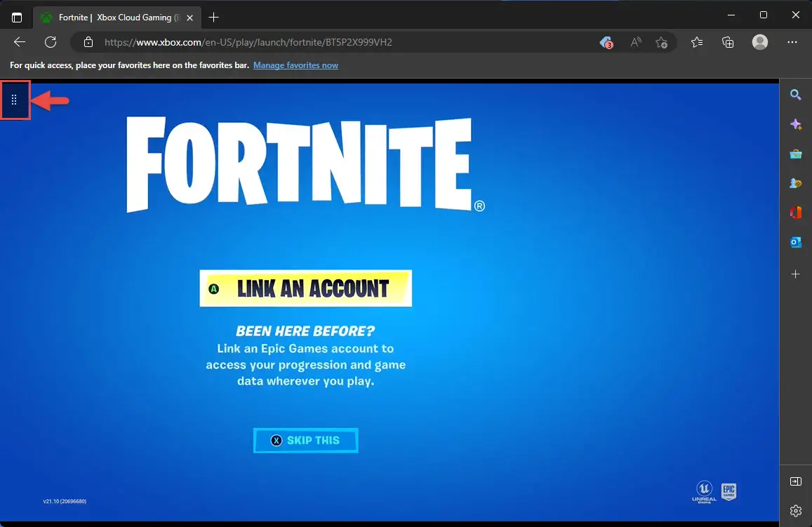Viewport: 812px width, 527px height.
Task: Open the browser profile menu
Action: pyautogui.click(x=759, y=42)
